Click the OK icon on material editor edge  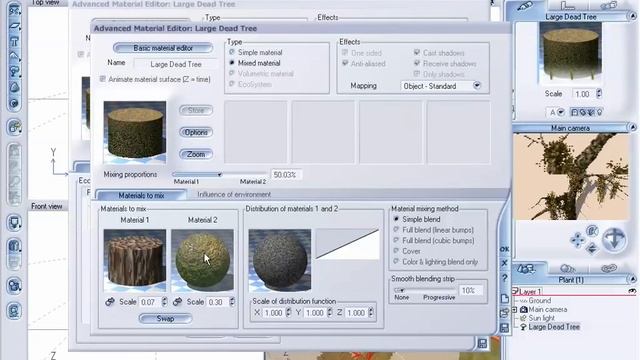[504, 249]
